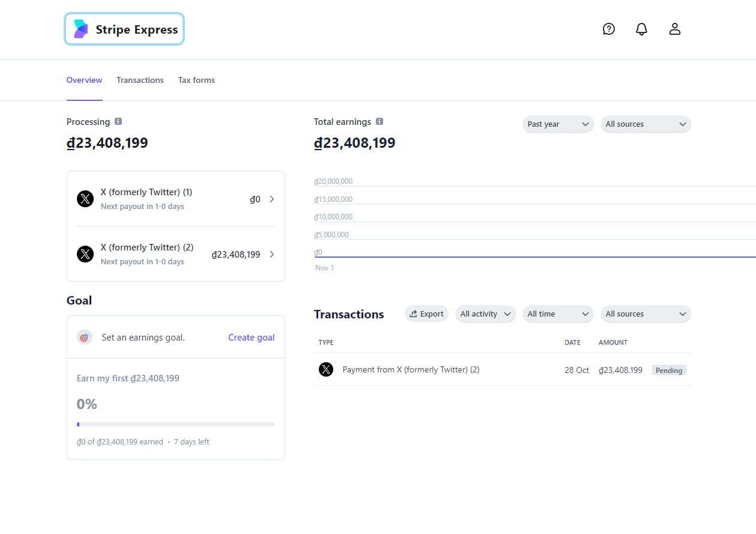This screenshot has height=534, width=756.
Task: Open All sources dropdown above earnings chart
Action: click(646, 124)
